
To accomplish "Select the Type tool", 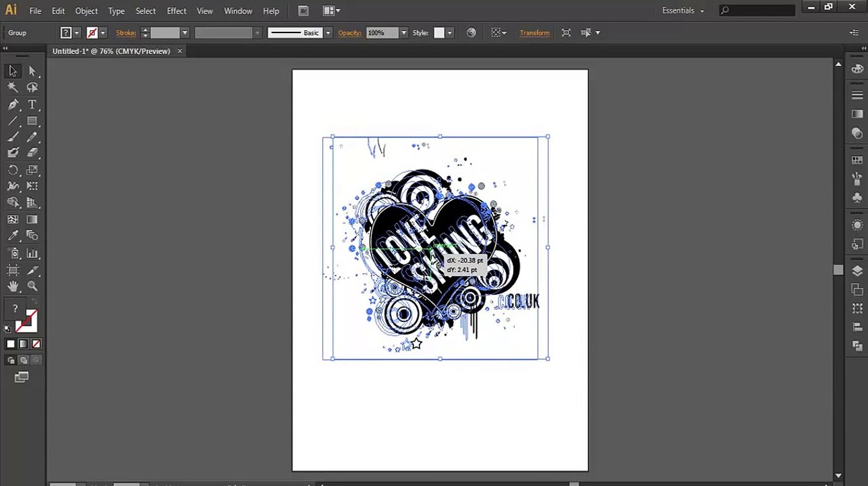I will coord(32,105).
